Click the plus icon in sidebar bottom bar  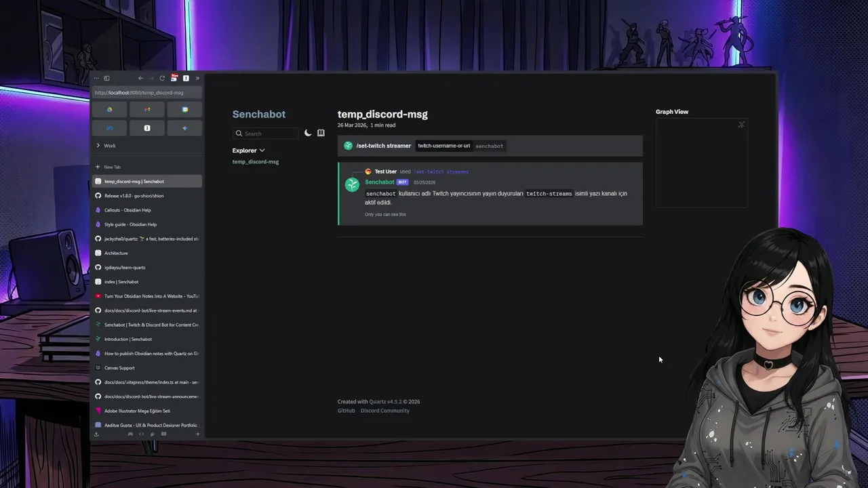(197, 434)
